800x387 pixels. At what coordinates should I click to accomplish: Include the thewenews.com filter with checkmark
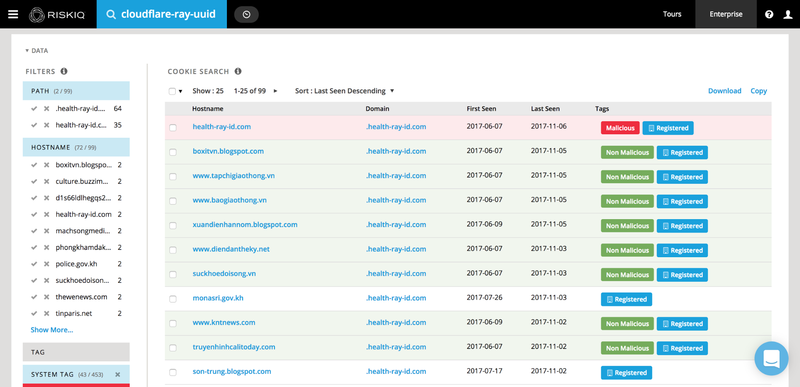34,297
